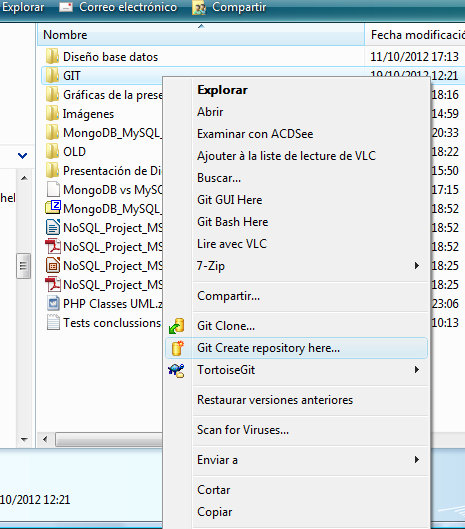Click the TortoiseGit turtle icon
The width and height of the screenshot is (465, 529).
(x=176, y=370)
